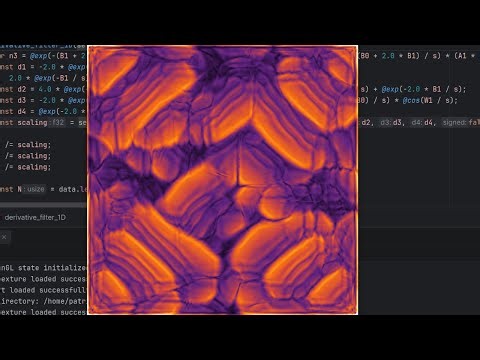This screenshot has width=480, height=360.
Task: Click the 'const d3 = -2.0' code line
Action: [43, 100]
